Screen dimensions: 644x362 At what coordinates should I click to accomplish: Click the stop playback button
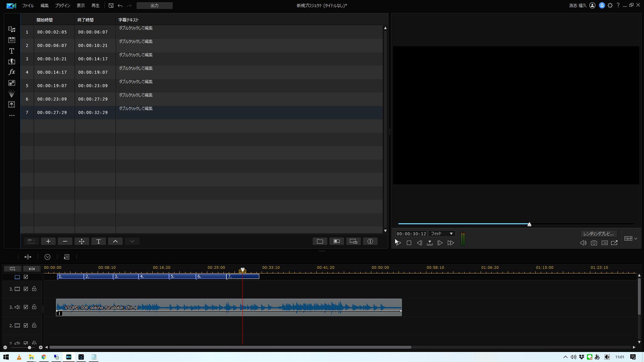point(409,243)
